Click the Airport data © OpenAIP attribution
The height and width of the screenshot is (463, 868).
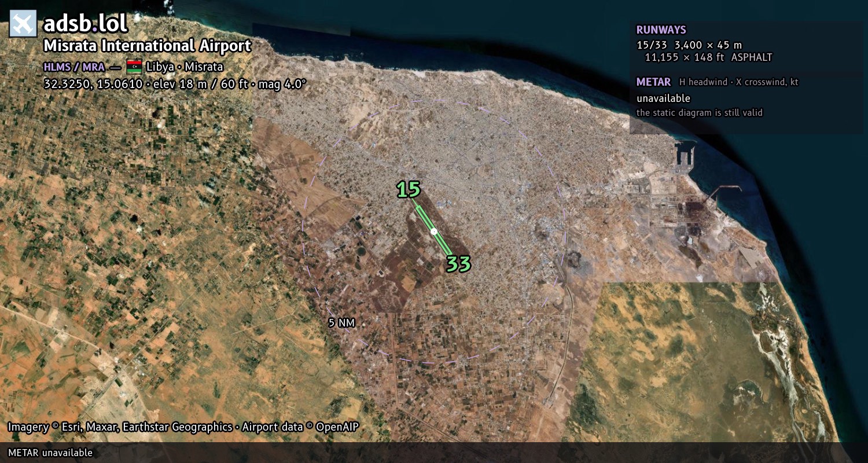point(300,427)
